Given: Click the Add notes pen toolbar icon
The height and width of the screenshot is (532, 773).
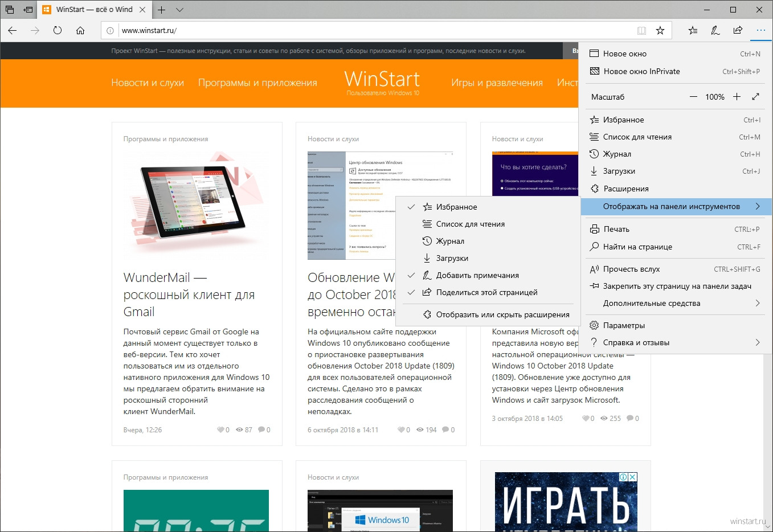Looking at the screenshot, I should click(715, 30).
